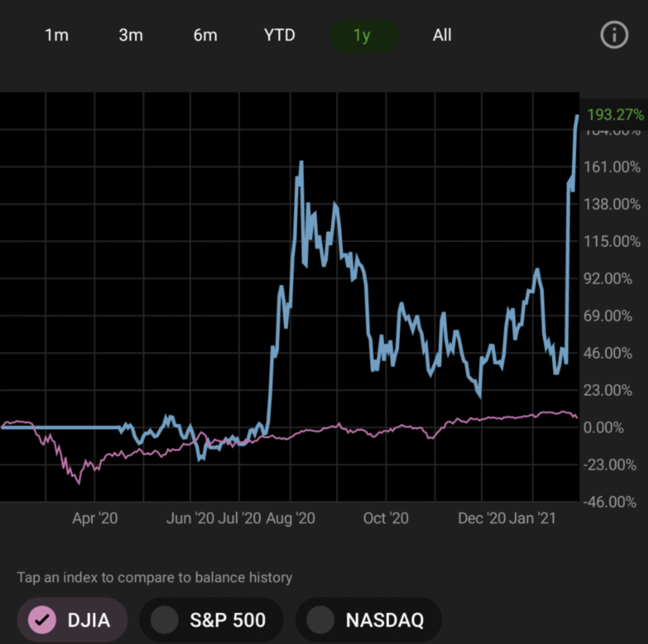Disable the DJIA index comparison
Screen dimensions: 648x644
tap(72, 619)
